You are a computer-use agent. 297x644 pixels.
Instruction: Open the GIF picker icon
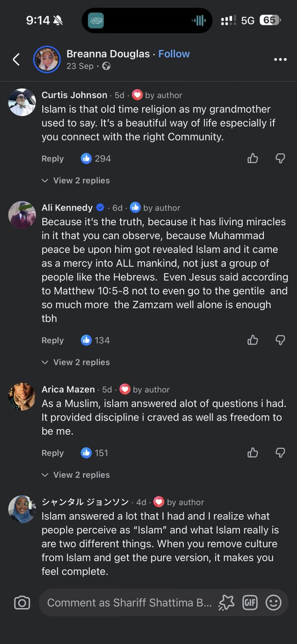coord(250,603)
